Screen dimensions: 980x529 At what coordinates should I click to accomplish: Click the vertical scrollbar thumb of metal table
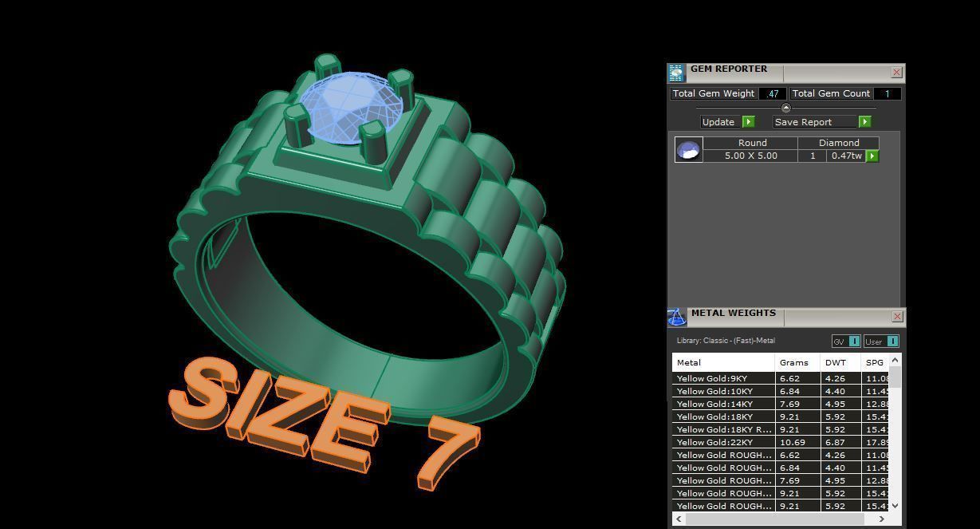click(895, 377)
